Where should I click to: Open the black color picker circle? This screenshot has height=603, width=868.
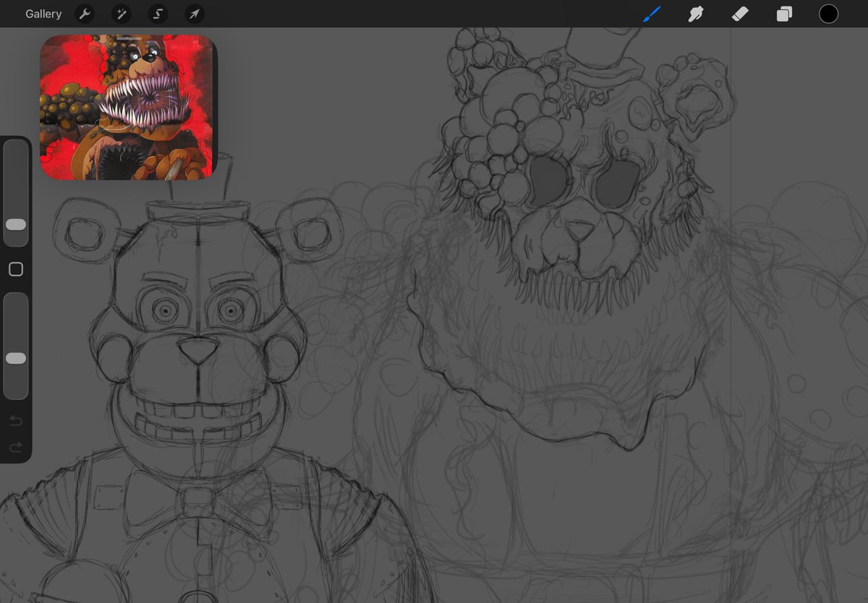point(828,14)
